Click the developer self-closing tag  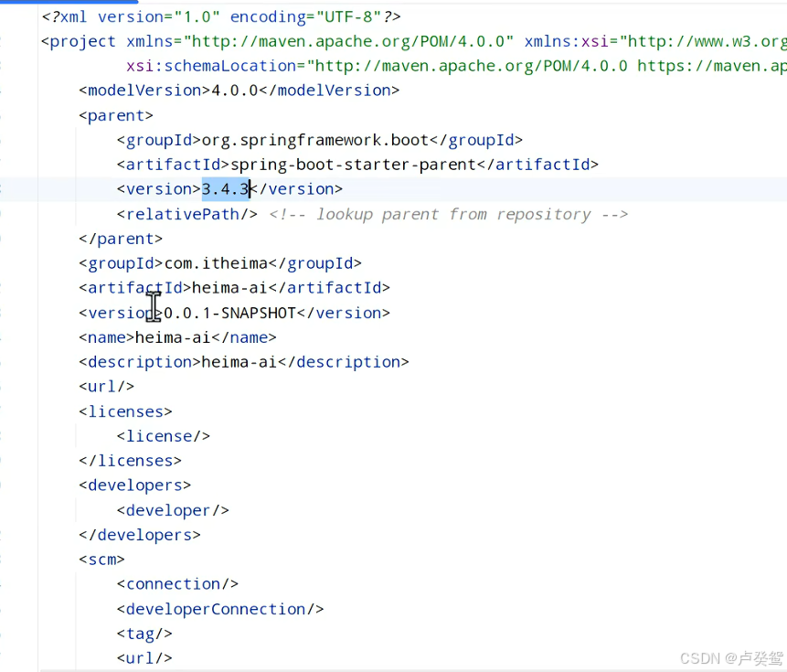tap(173, 510)
